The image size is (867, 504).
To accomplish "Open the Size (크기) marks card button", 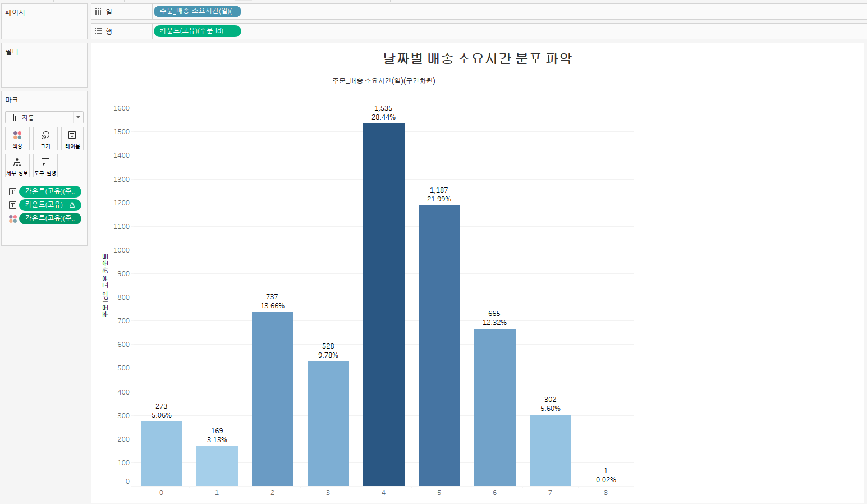I will (45, 139).
